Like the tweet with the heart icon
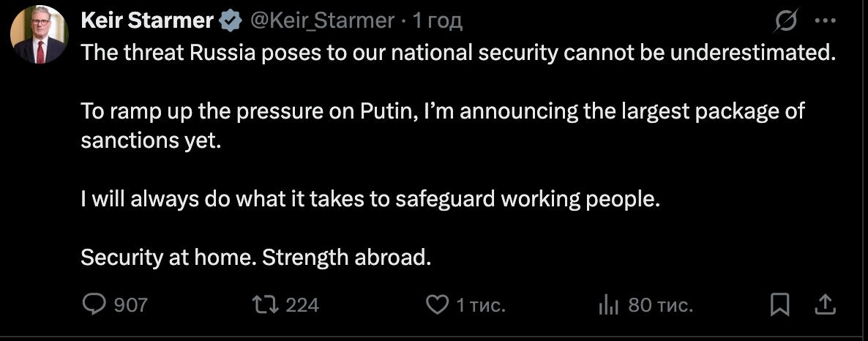868x341 pixels. (x=437, y=304)
